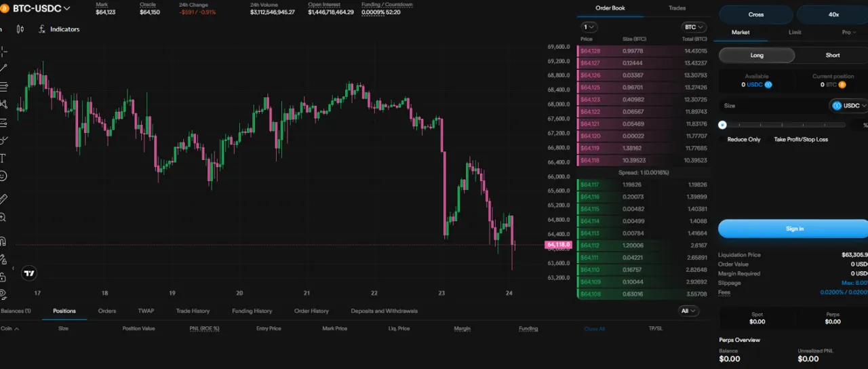
Task: Click the Sign in button
Action: [794, 229]
